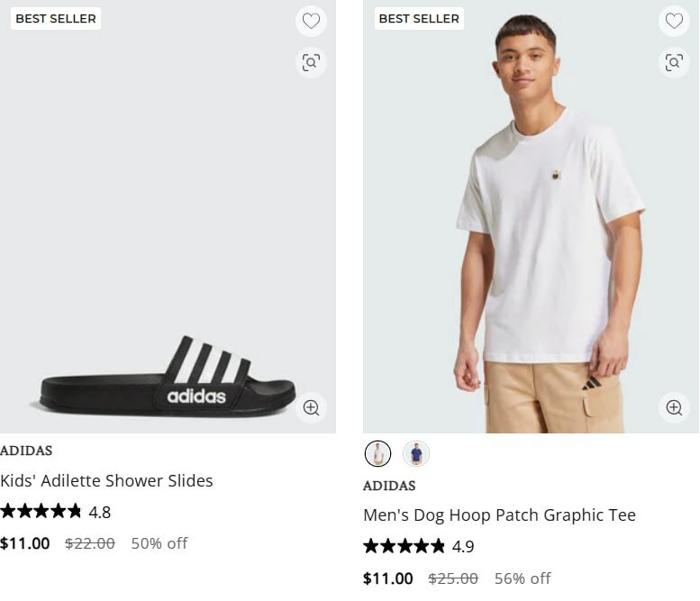Open visual search on the slides image
This screenshot has height=601, width=700.
pyautogui.click(x=311, y=62)
